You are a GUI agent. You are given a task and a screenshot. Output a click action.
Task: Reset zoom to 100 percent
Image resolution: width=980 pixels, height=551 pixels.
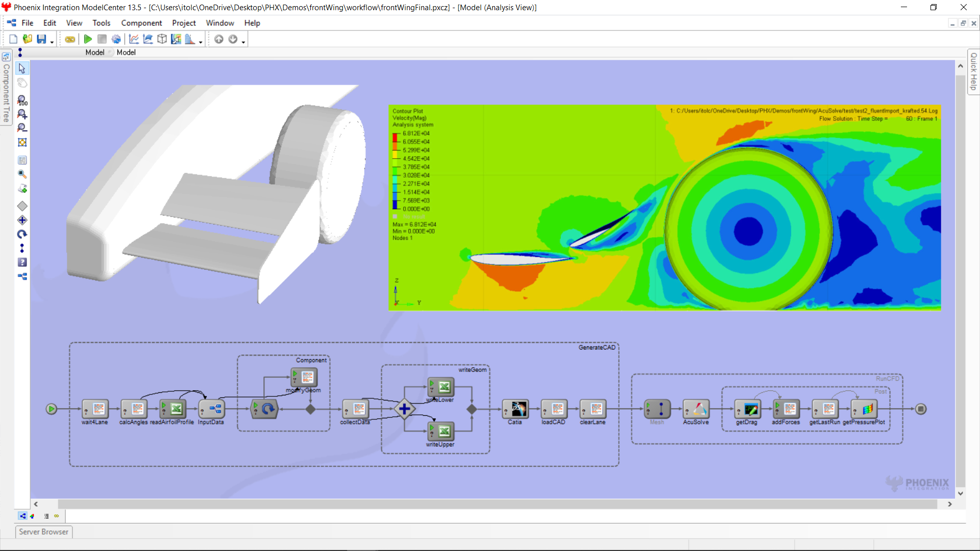click(22, 100)
